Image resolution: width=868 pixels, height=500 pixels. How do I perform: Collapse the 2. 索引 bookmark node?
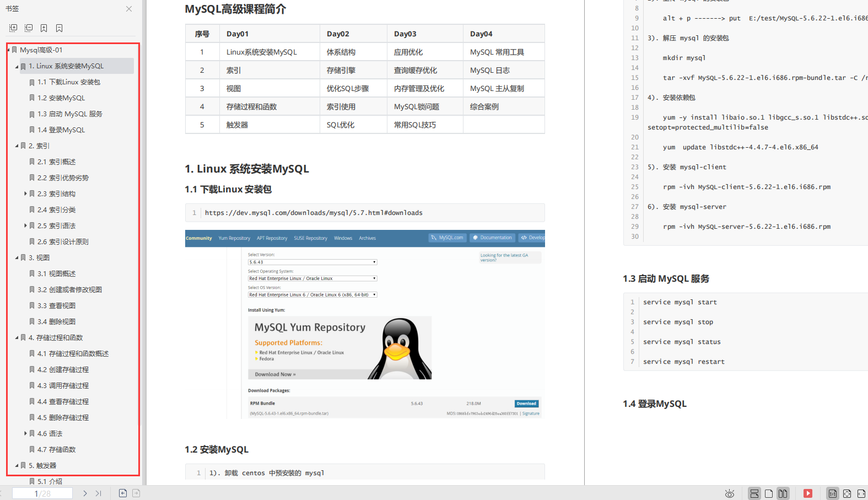[x=17, y=146]
